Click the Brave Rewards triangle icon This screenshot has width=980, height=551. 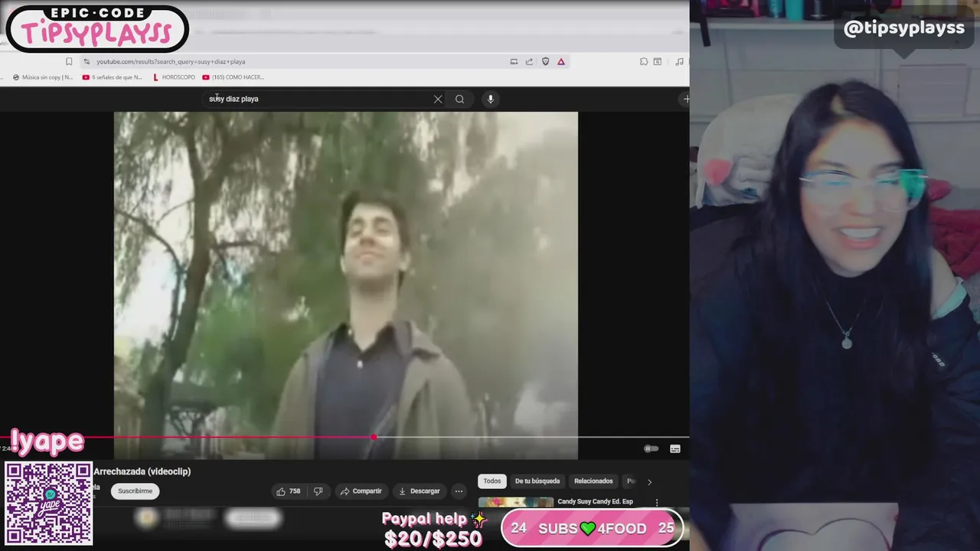pos(561,62)
